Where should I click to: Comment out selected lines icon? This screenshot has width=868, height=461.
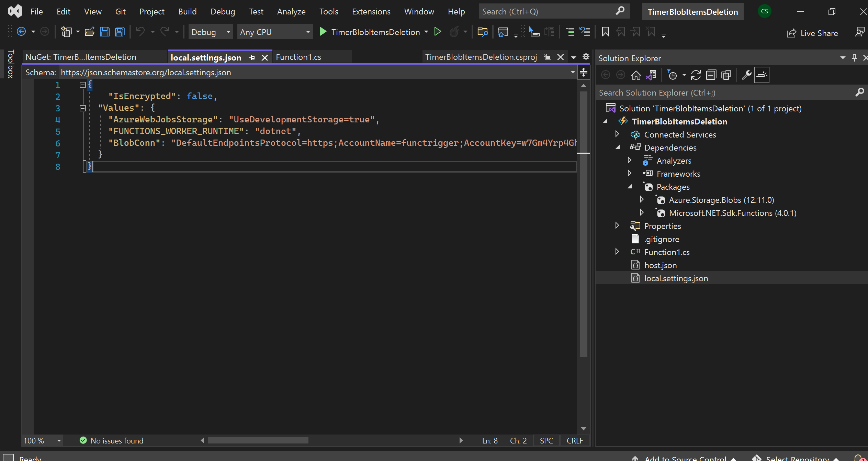click(x=570, y=32)
